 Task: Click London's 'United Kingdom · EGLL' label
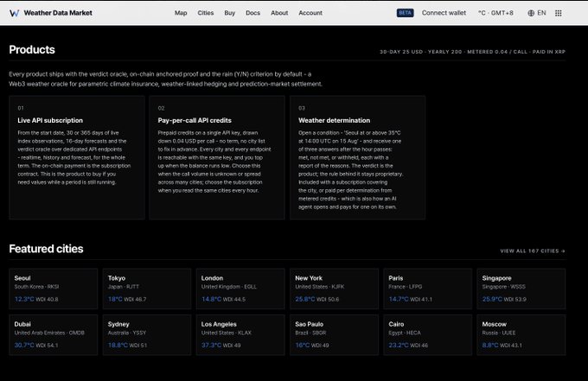pyautogui.click(x=229, y=287)
